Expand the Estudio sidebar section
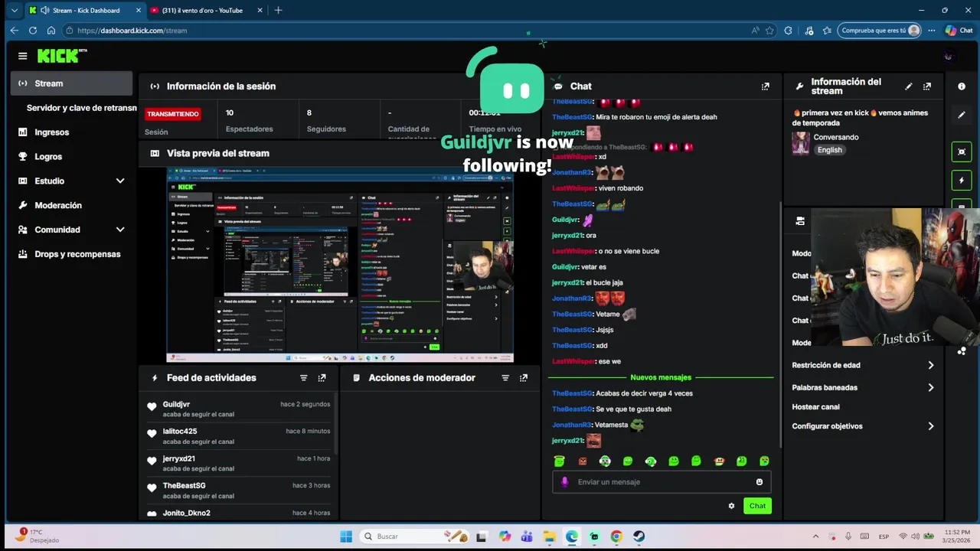980x551 pixels. (x=120, y=181)
